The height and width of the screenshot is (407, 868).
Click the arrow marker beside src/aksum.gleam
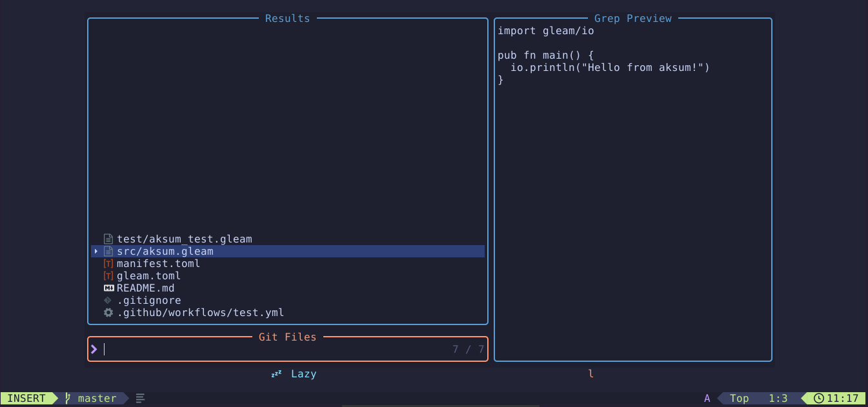tap(96, 251)
